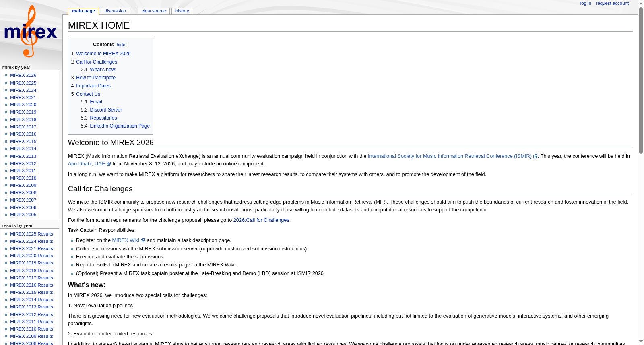Jump to How to Participate section
The image size is (644, 345).
click(x=96, y=78)
